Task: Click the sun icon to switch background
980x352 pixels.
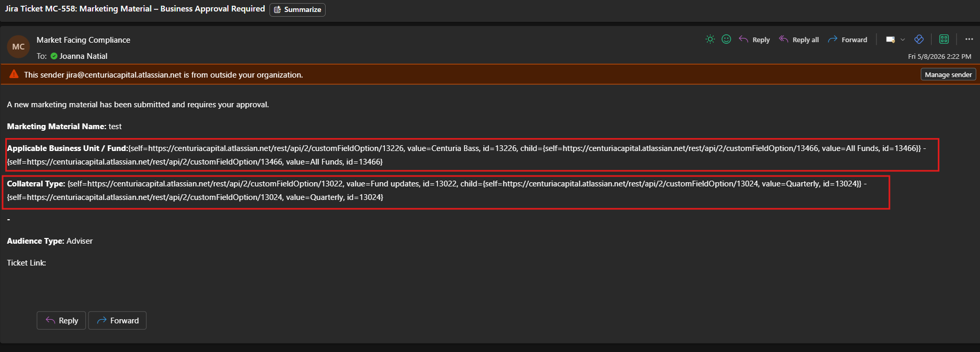Action: [710, 39]
